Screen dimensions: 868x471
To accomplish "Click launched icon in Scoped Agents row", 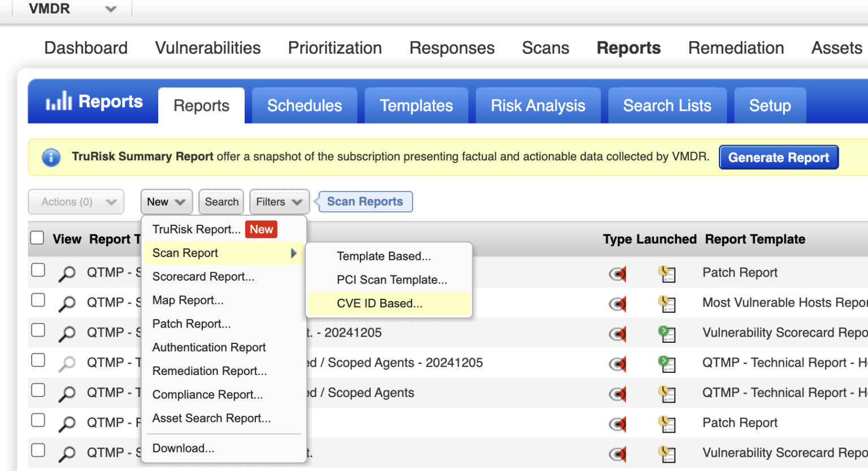I will coord(667,394).
